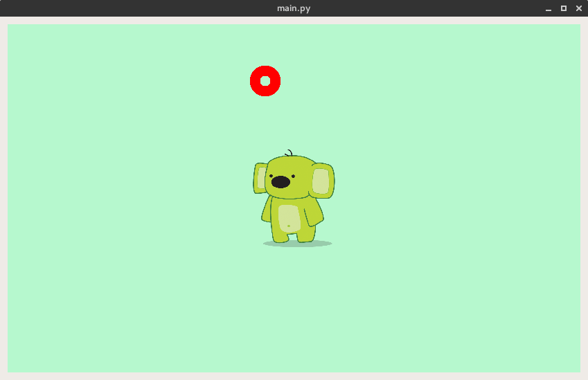This screenshot has width=588, height=380.
Task: Click the white center of the red ring
Action: (265, 81)
